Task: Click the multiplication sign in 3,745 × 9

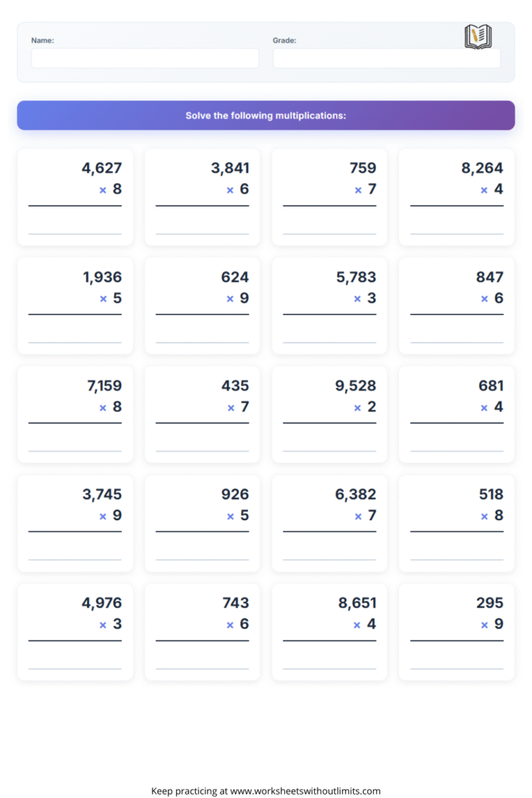Action: coord(103,517)
